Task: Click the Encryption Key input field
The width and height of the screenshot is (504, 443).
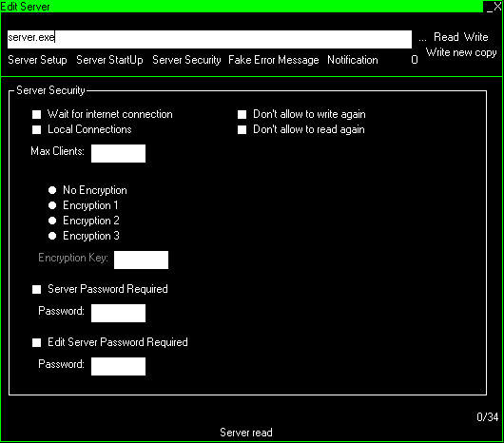Action: [141, 260]
